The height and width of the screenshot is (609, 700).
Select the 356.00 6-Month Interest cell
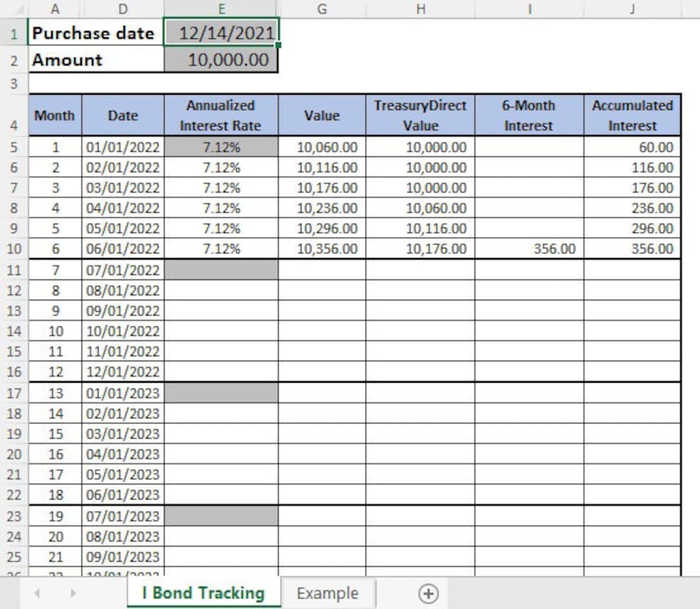tap(530, 248)
